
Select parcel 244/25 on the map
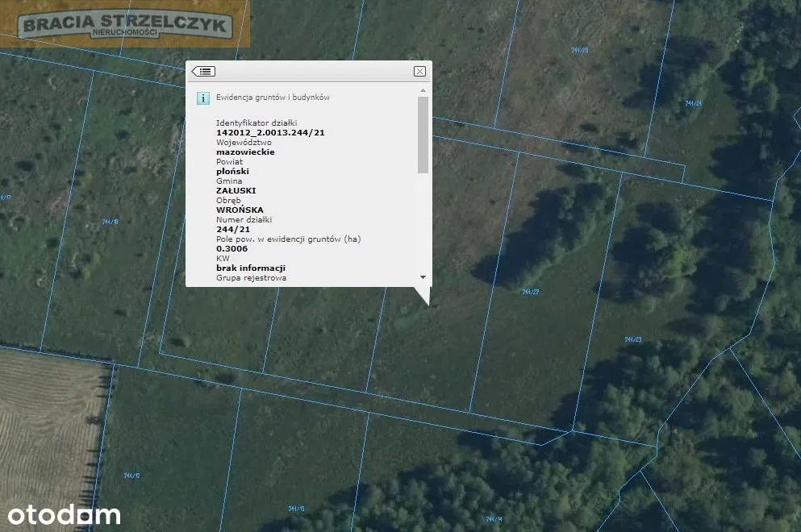point(579,51)
